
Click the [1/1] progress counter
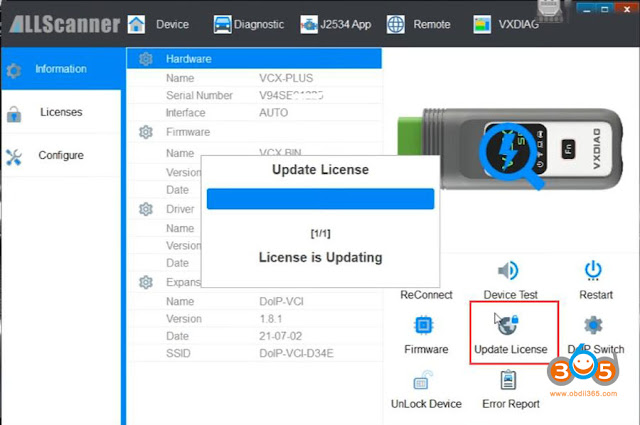320,234
